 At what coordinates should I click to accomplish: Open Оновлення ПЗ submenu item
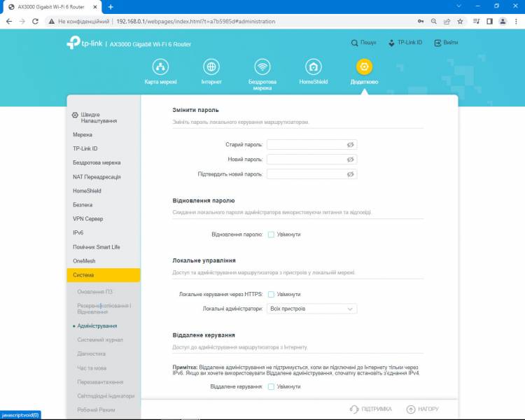tap(94, 292)
